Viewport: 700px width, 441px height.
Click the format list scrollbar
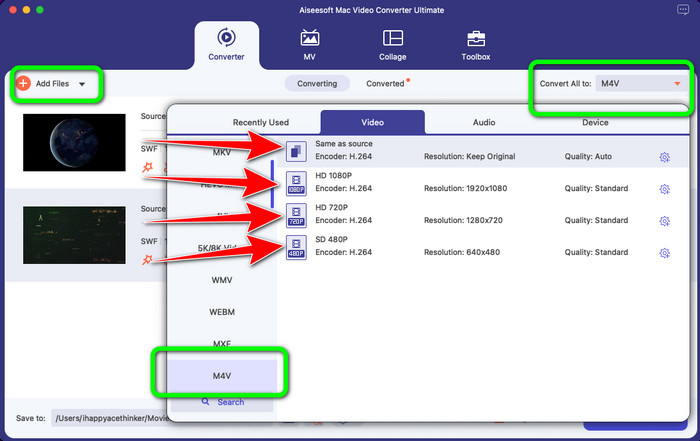[272, 184]
